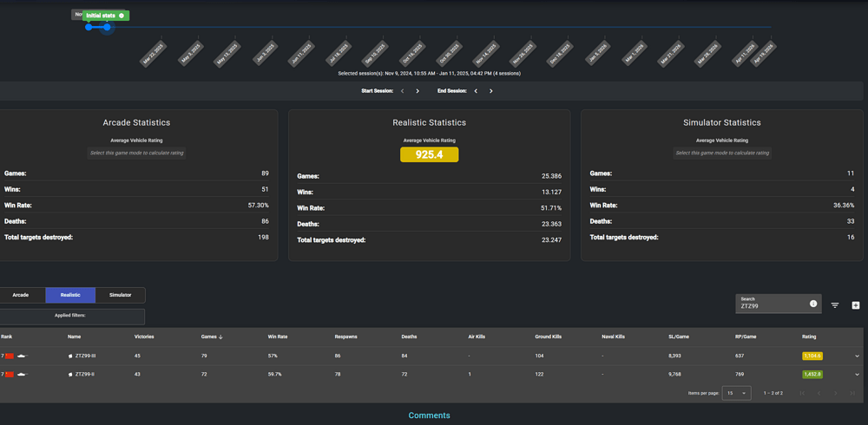This screenshot has height=425, width=868.
Task: Open the Items per page dropdown
Action: click(737, 393)
